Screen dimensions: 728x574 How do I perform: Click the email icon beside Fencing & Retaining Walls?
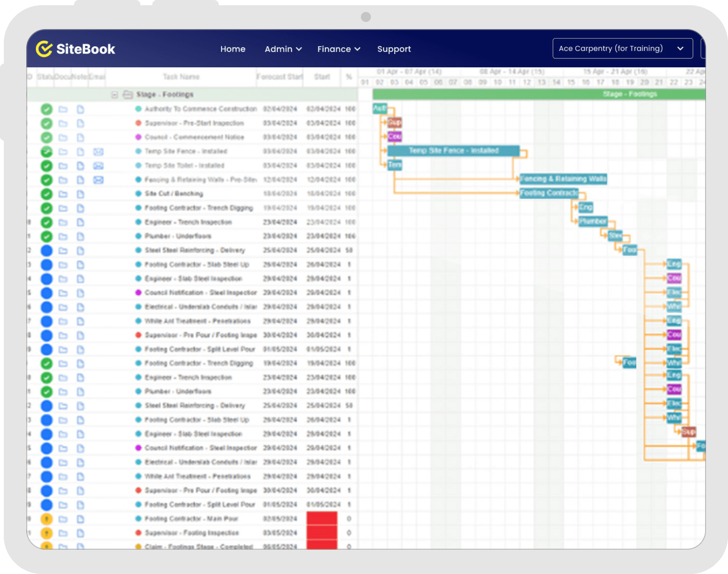(x=98, y=180)
